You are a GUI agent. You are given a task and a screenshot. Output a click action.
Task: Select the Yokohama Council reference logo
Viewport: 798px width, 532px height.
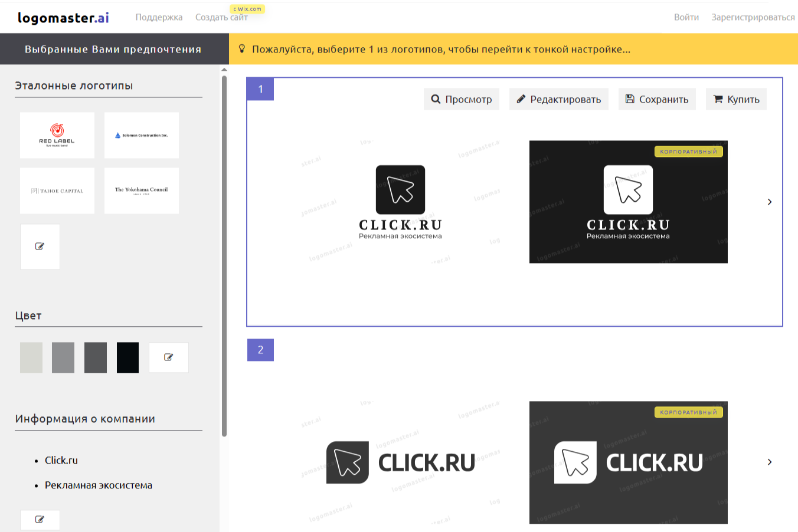tap(142, 191)
